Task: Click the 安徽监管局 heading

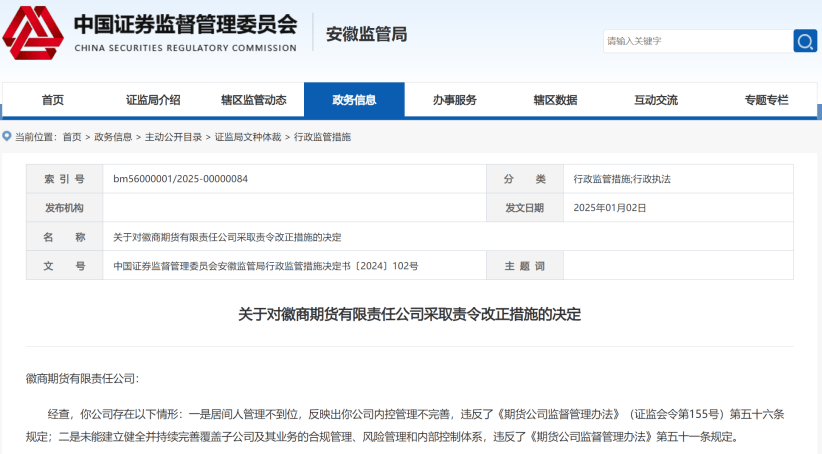Action: (366, 34)
